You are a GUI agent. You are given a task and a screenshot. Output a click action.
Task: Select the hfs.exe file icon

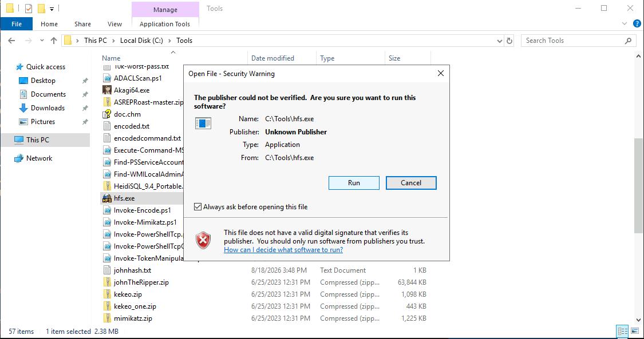coord(107,198)
